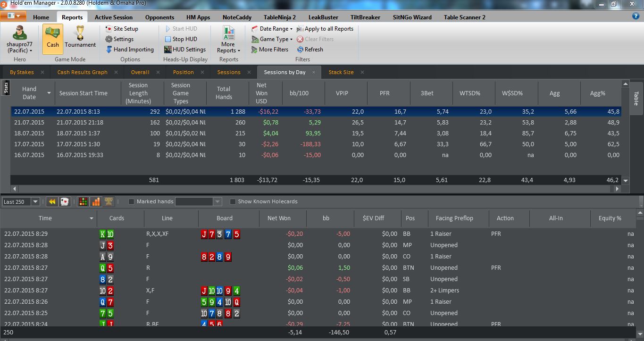Enable Show Known Holecards

point(233,202)
